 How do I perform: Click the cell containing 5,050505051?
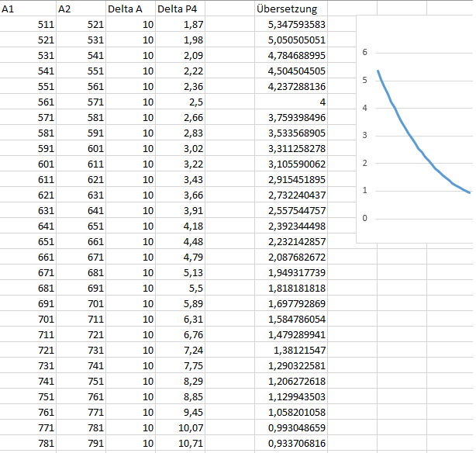click(291, 40)
